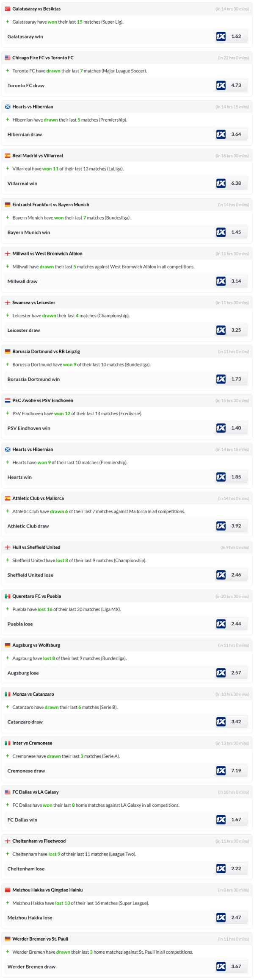This screenshot has height=980, width=254.
Task: Pick the 3.92 odds for Athletic Club draw
Action: 236,526
